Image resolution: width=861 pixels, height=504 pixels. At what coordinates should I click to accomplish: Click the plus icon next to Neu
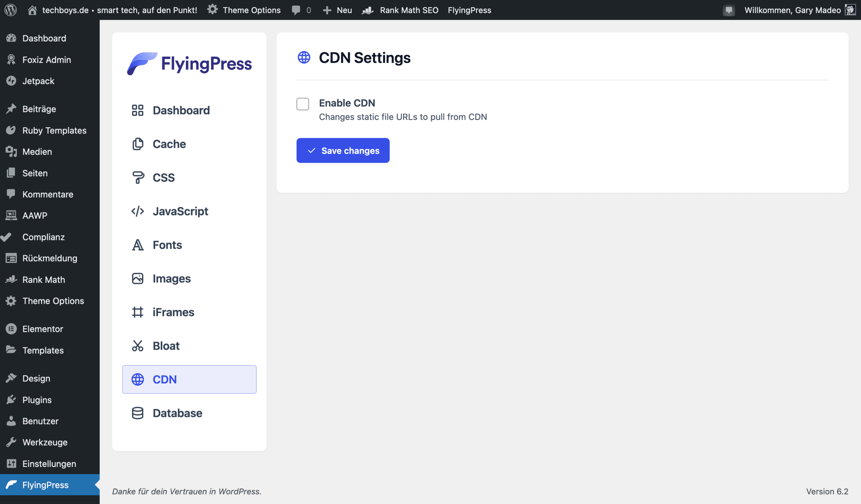pyautogui.click(x=327, y=10)
